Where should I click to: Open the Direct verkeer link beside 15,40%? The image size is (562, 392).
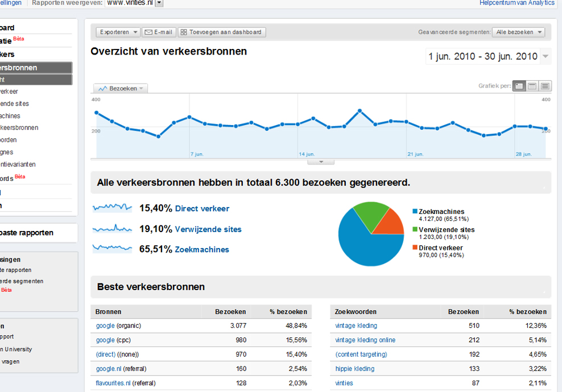click(202, 209)
